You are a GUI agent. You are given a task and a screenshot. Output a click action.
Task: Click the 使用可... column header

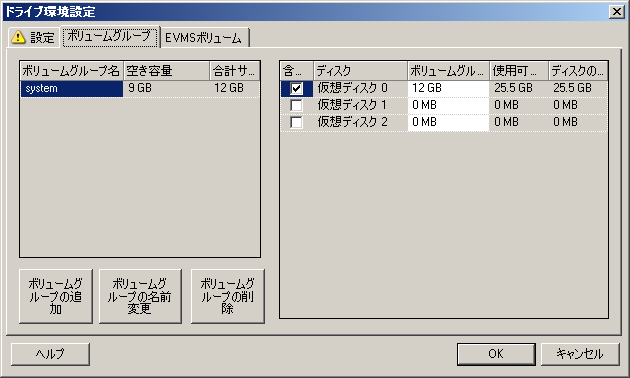[519, 71]
